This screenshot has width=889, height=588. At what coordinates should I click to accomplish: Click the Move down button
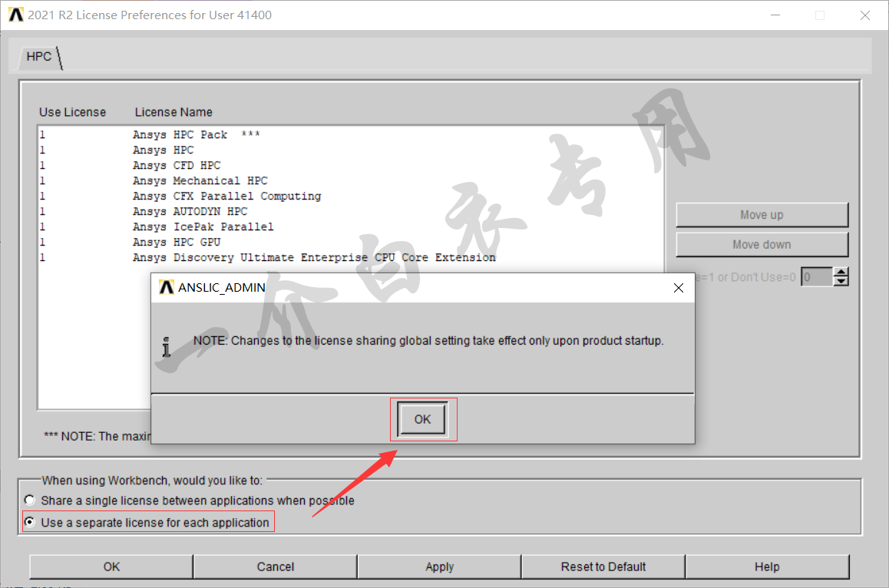(762, 244)
